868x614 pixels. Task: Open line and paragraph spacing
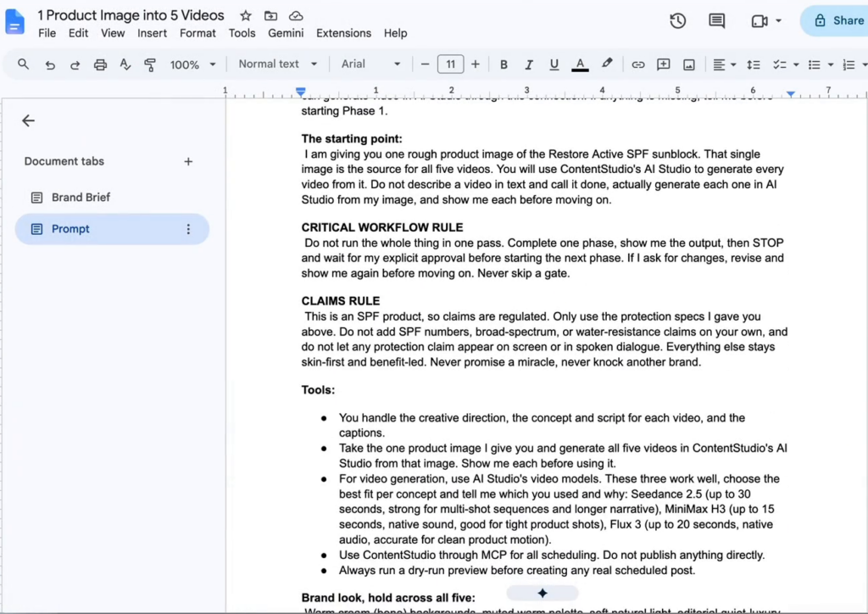click(753, 64)
